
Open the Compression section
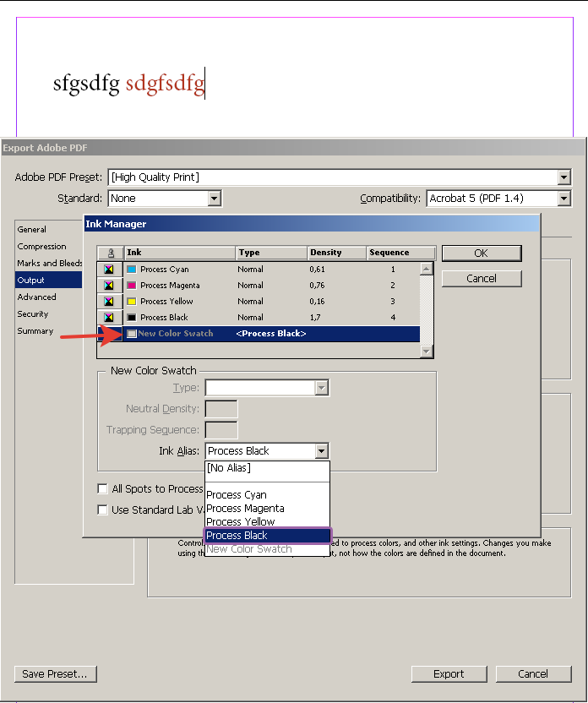(48, 247)
